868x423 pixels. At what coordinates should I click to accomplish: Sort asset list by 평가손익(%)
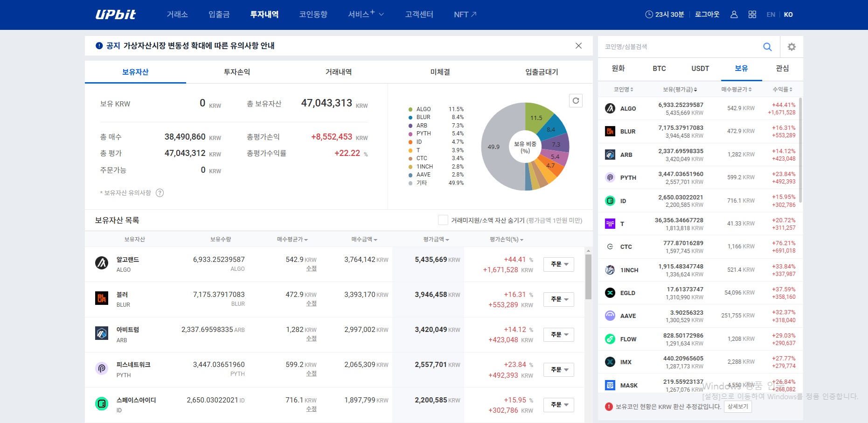(507, 240)
